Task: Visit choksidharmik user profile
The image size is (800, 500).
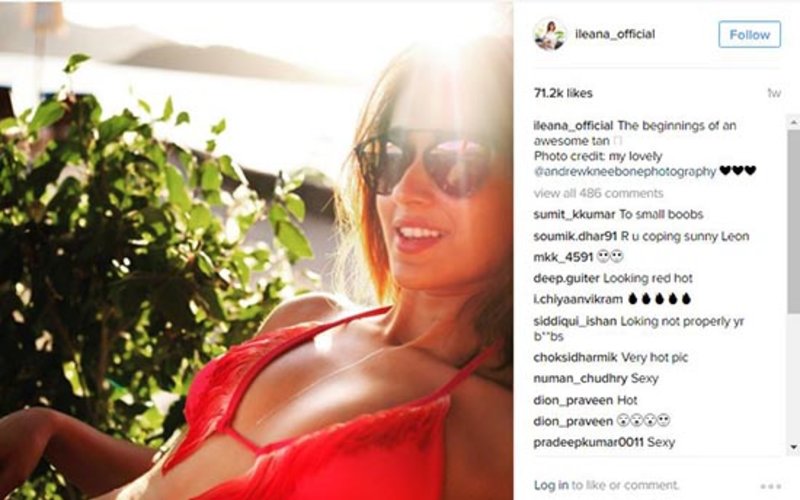Action: click(576, 358)
